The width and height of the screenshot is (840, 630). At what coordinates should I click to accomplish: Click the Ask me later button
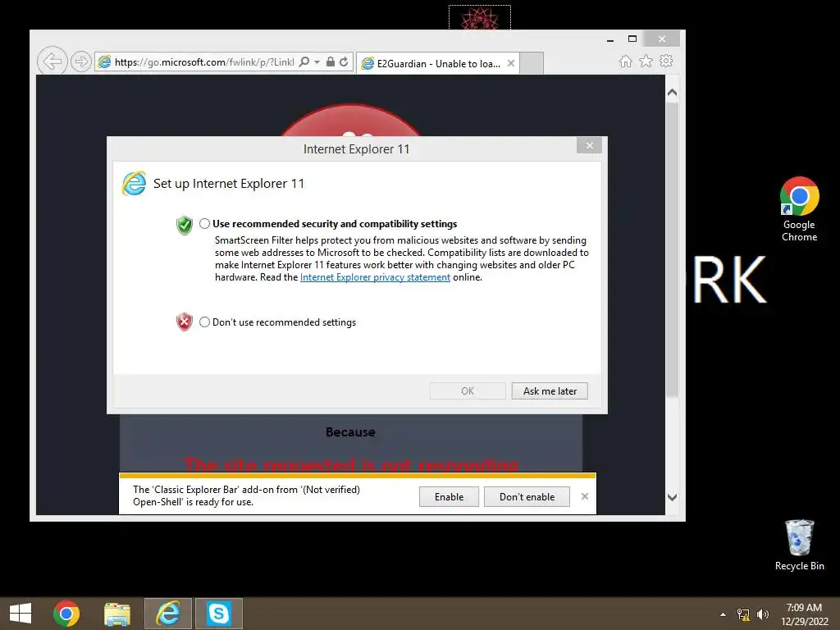[x=550, y=391]
